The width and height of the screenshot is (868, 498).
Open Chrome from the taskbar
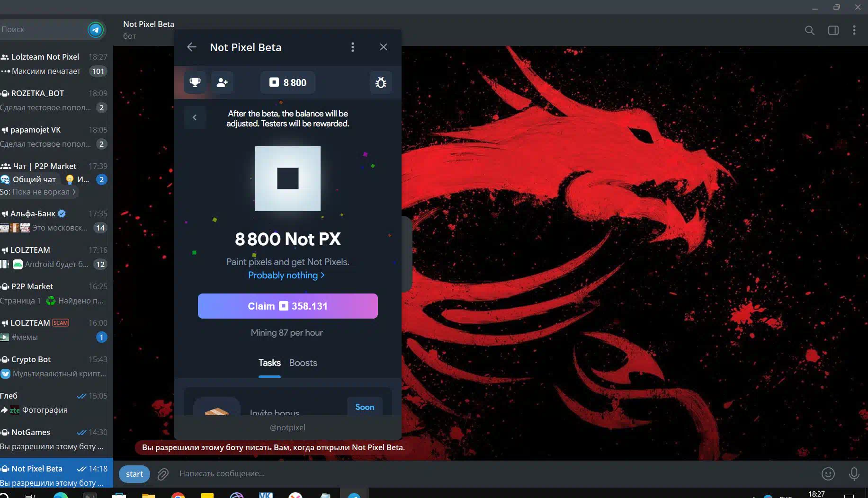(178, 495)
